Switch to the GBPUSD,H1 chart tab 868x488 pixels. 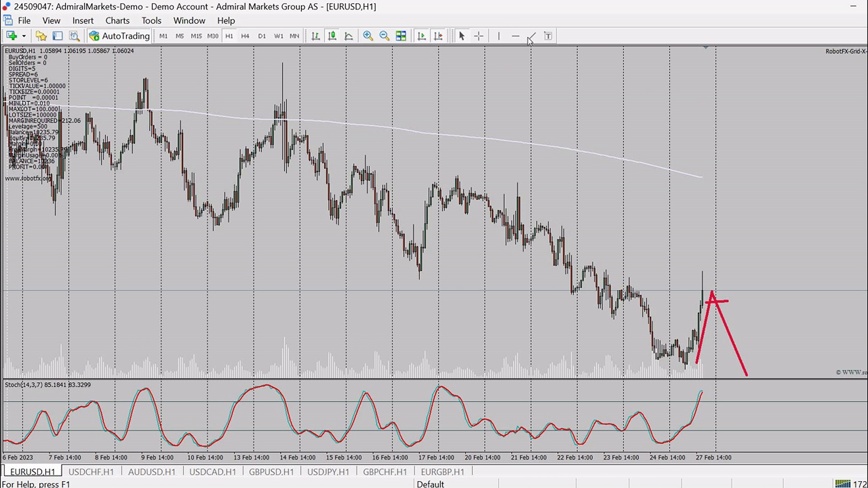(x=271, y=472)
